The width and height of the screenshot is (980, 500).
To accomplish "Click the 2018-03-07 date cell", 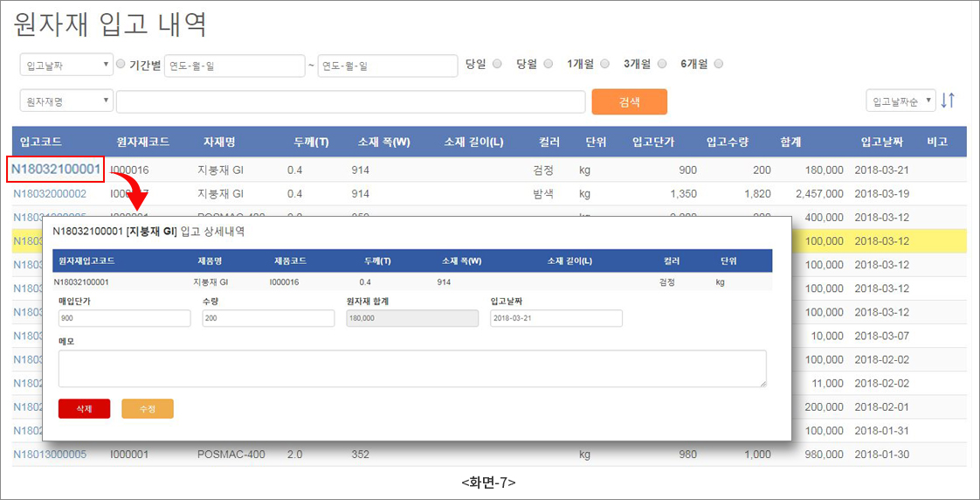I will [x=882, y=336].
